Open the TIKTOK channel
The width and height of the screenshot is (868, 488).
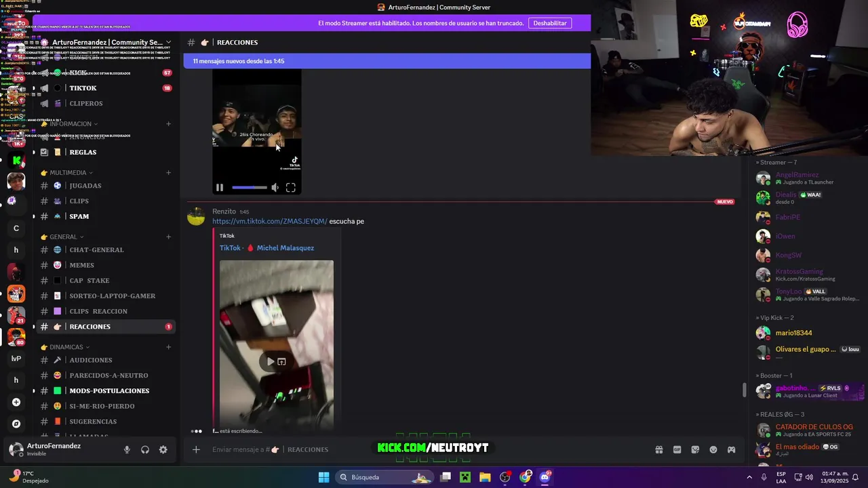click(x=106, y=88)
